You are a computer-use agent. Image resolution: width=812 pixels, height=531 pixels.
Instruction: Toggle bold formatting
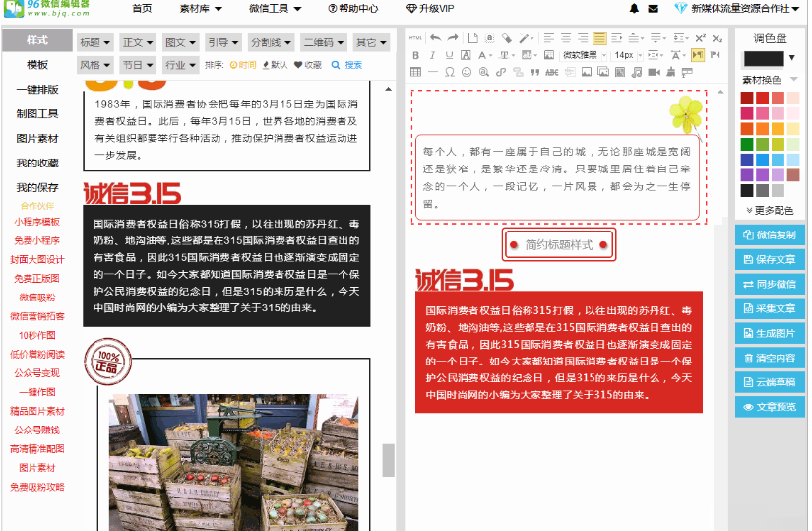pyautogui.click(x=415, y=55)
